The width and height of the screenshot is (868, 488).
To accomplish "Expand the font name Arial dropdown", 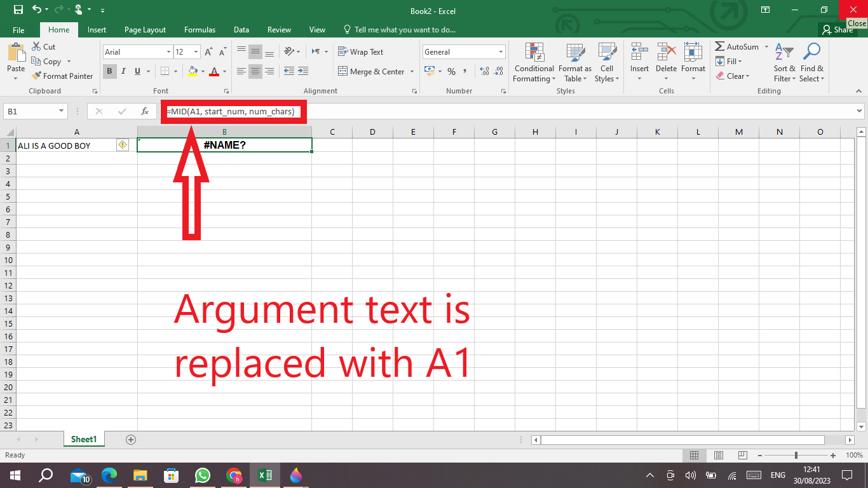I will tap(168, 52).
